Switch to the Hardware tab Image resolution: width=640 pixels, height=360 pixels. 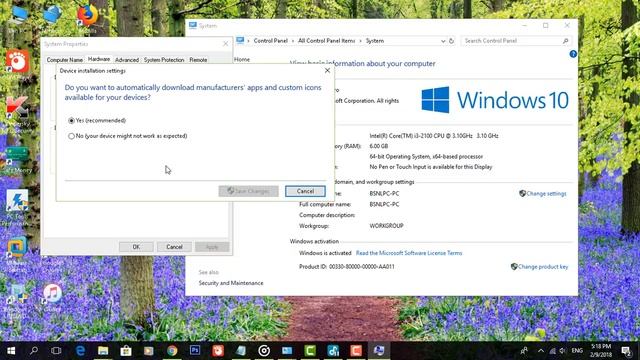coord(99,59)
